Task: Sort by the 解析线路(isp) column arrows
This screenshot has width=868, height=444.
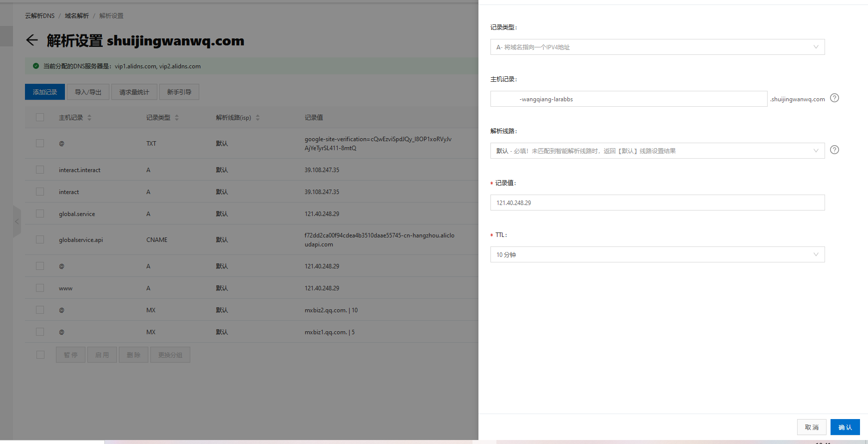Action: 258,118
